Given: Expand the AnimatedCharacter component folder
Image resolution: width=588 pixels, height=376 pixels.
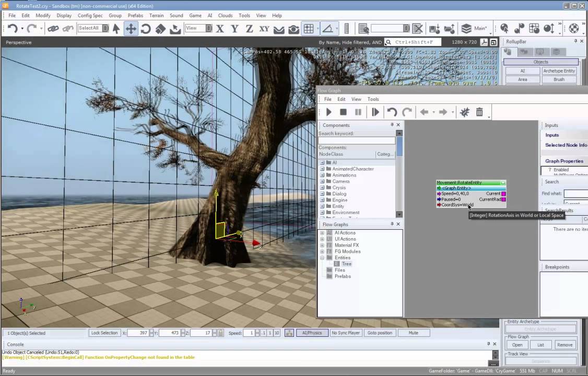Looking at the screenshot, I should (x=322, y=169).
